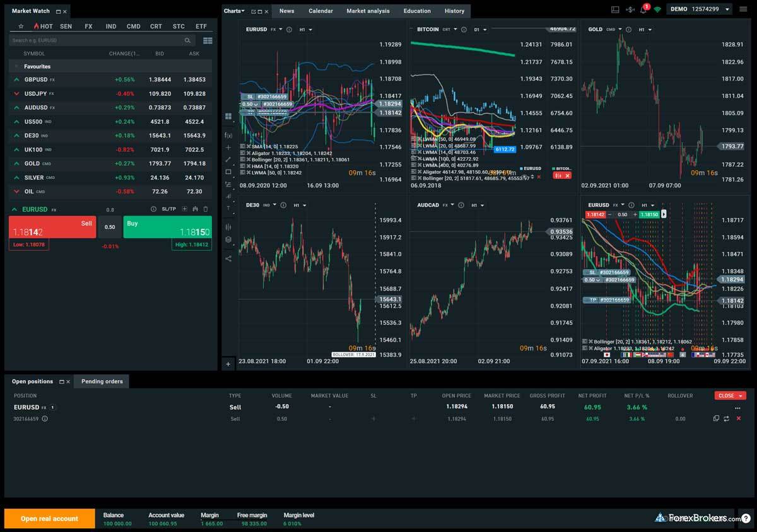Switch to the Pending orders tab
The width and height of the screenshot is (757, 532).
(101, 381)
